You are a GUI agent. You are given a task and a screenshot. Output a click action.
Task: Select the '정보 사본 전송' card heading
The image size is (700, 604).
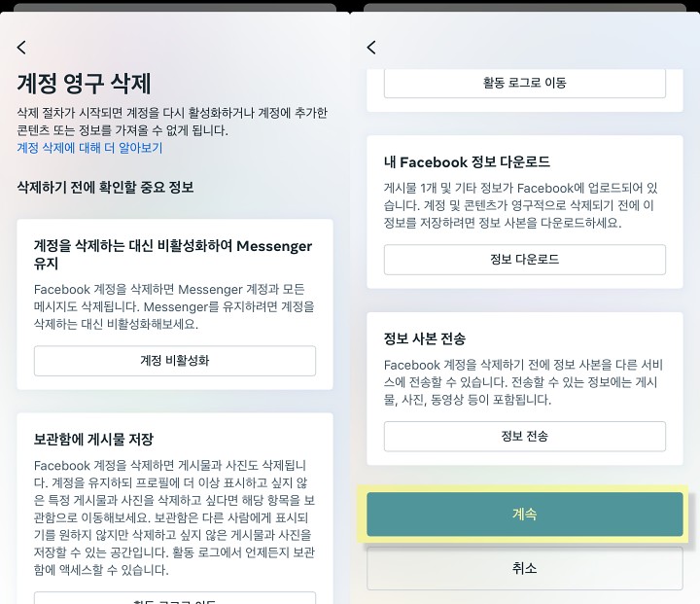[425, 338]
